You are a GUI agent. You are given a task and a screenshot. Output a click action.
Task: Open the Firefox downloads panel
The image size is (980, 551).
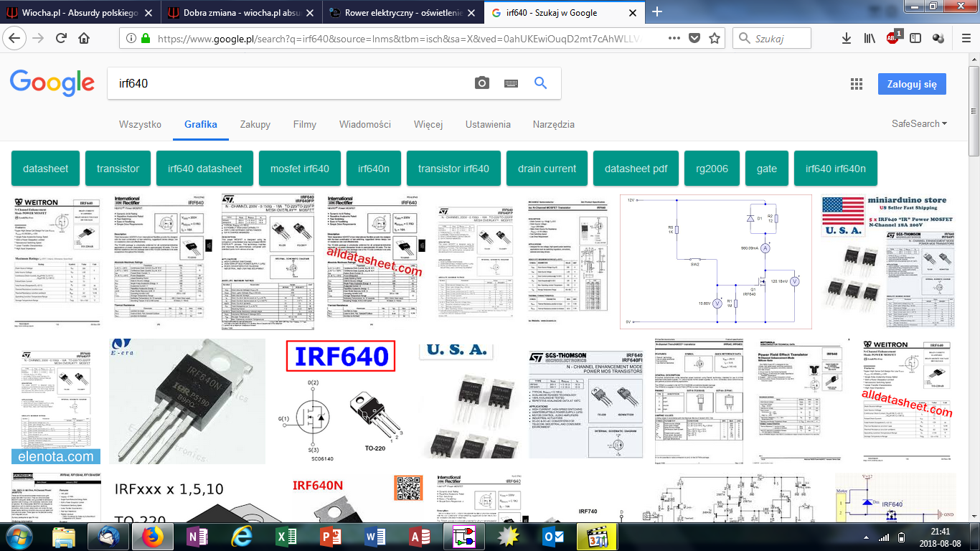point(847,39)
